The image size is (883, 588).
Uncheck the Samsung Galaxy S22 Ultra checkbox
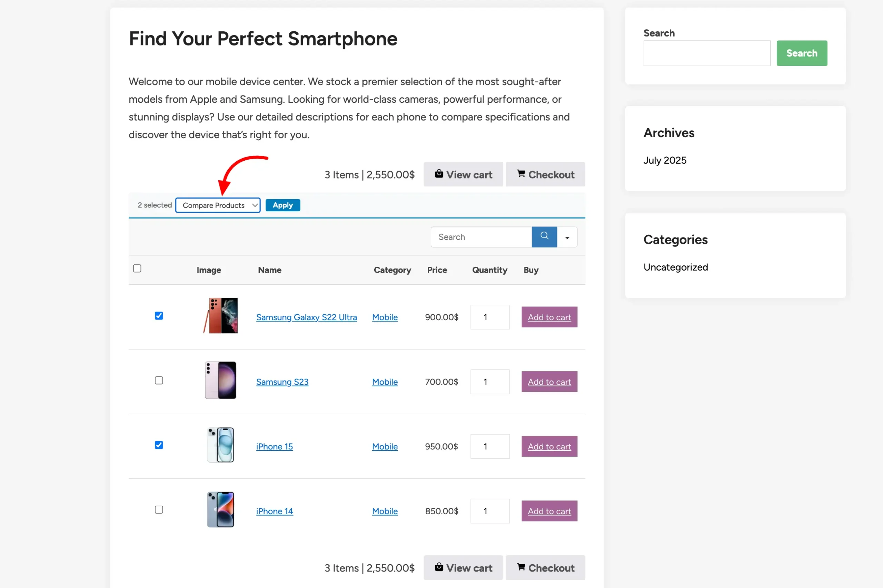(x=159, y=316)
